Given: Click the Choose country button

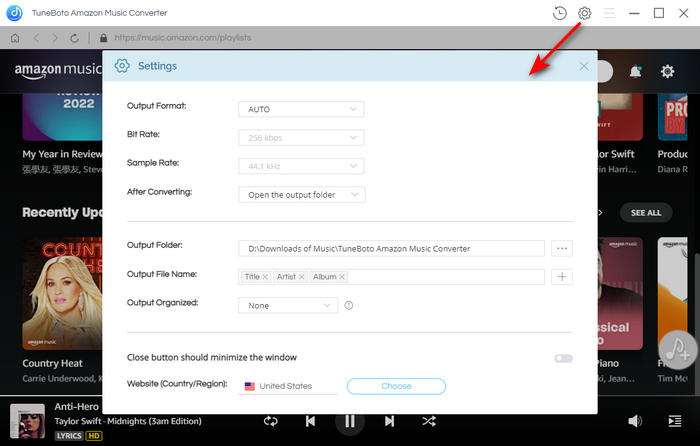Looking at the screenshot, I should (x=396, y=386).
